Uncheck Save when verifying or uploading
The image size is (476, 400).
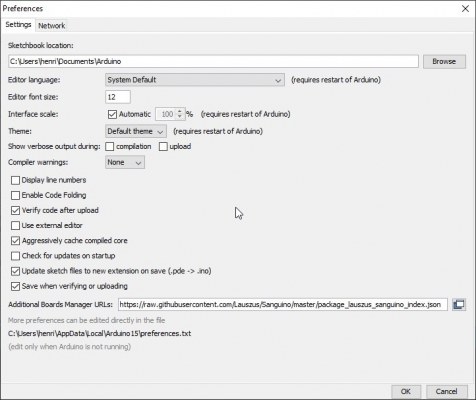(x=15, y=286)
